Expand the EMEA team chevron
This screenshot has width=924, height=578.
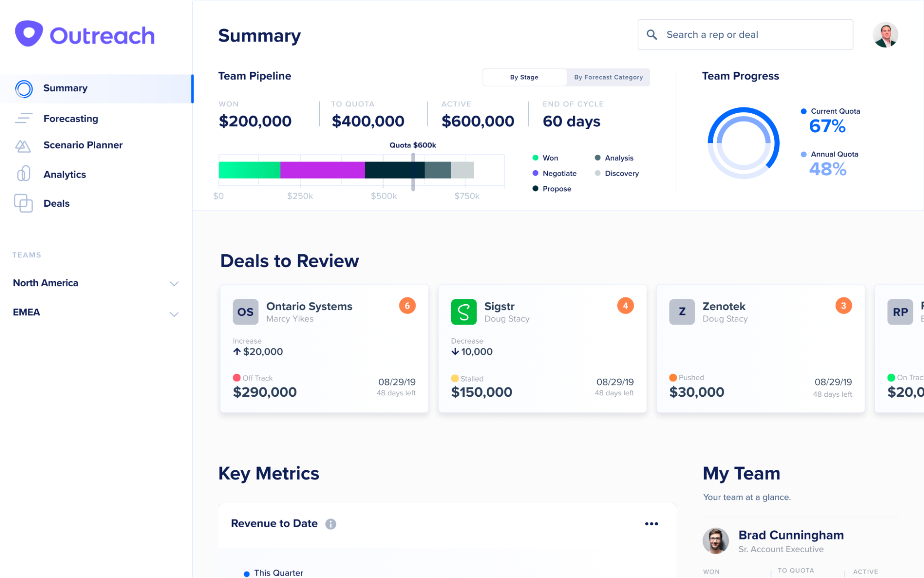[174, 314]
